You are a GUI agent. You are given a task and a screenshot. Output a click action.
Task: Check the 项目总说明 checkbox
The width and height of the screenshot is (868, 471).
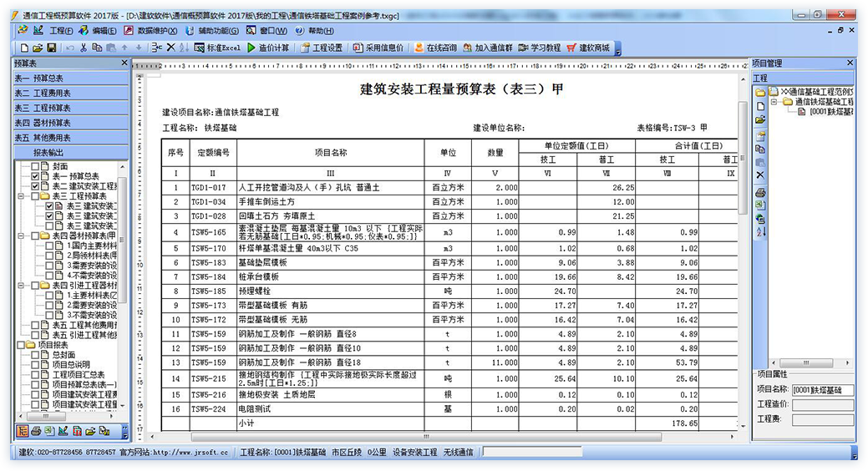(x=35, y=365)
